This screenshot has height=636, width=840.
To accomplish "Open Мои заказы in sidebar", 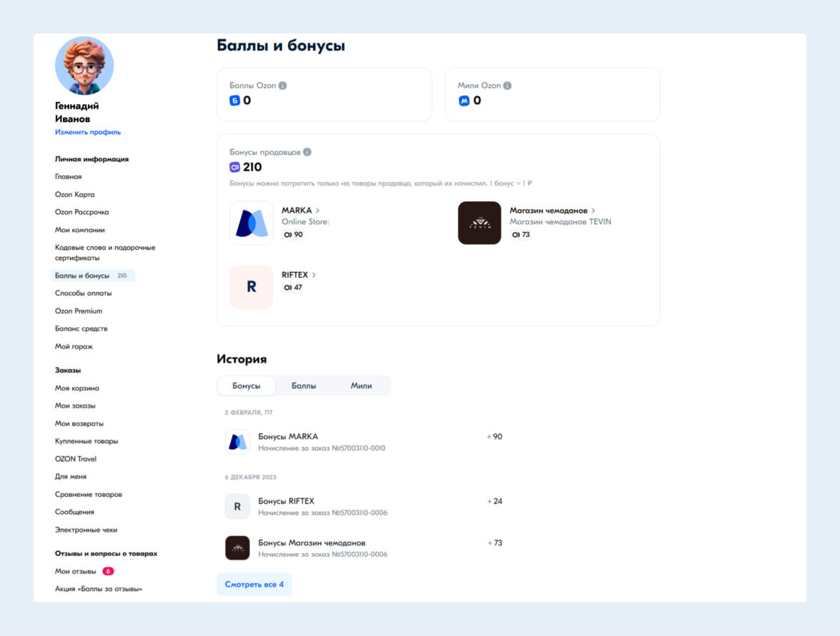I will pyautogui.click(x=75, y=405).
